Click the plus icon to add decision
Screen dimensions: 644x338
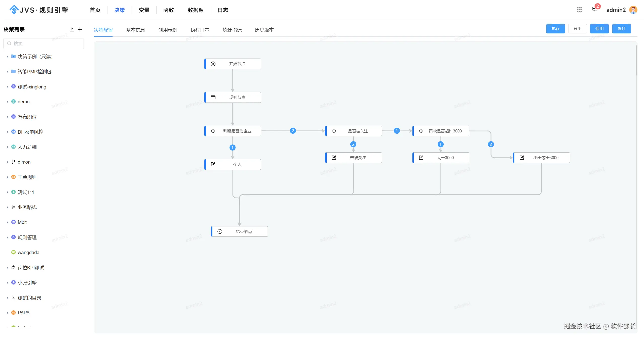(x=80, y=29)
